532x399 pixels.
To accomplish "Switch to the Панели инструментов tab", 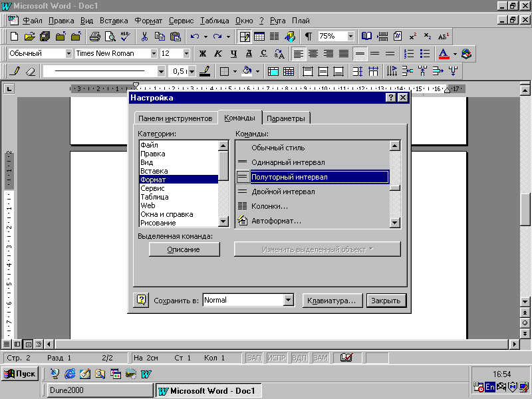I will [x=175, y=118].
